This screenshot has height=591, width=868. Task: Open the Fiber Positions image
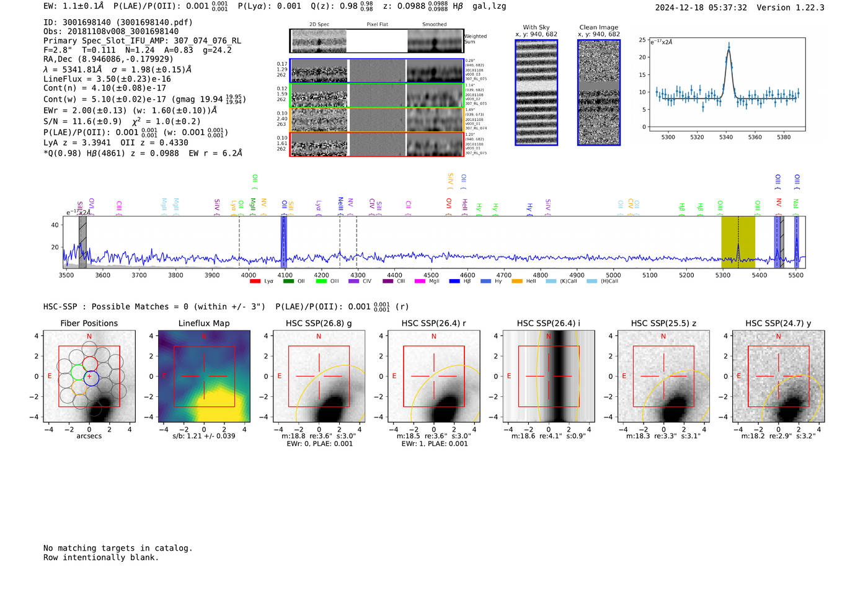pos(89,376)
